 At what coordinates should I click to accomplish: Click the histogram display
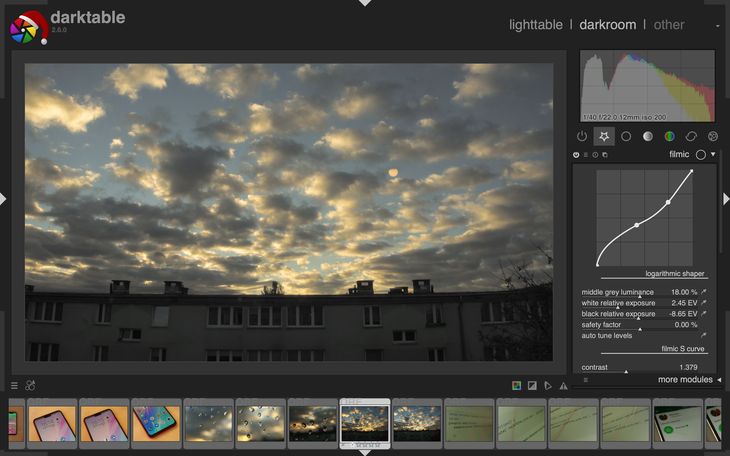647,86
